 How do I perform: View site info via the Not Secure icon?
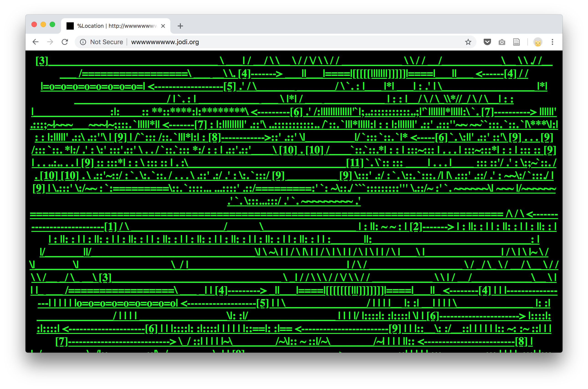[83, 42]
